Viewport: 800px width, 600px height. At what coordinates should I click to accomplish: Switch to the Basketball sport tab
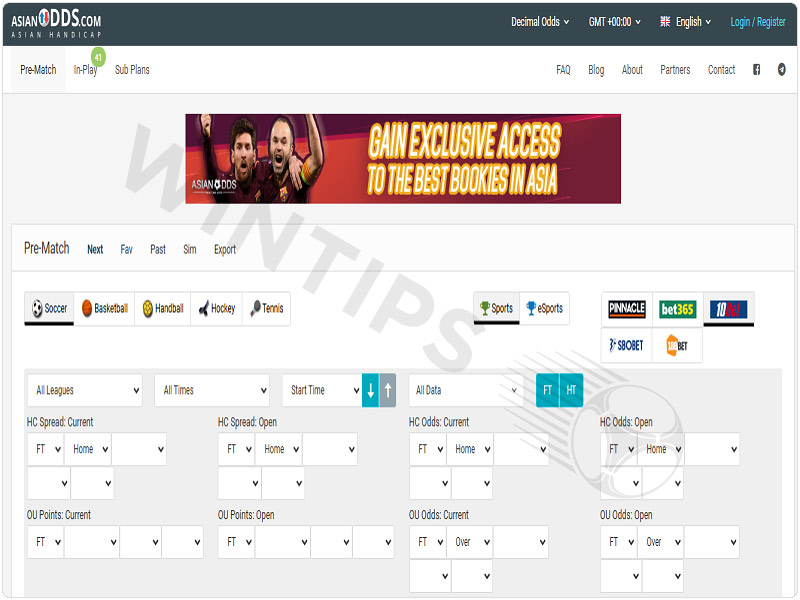[x=105, y=308]
